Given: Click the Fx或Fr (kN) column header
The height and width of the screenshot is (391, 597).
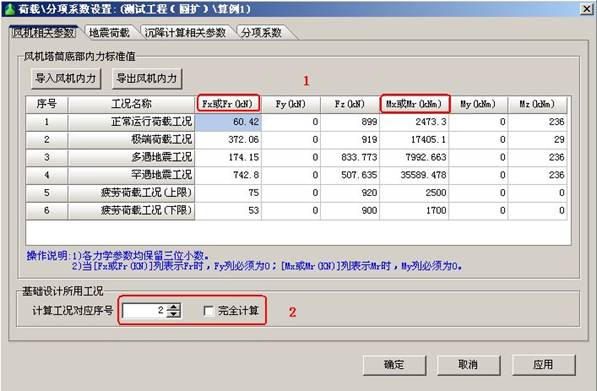Looking at the screenshot, I should pos(228,104).
